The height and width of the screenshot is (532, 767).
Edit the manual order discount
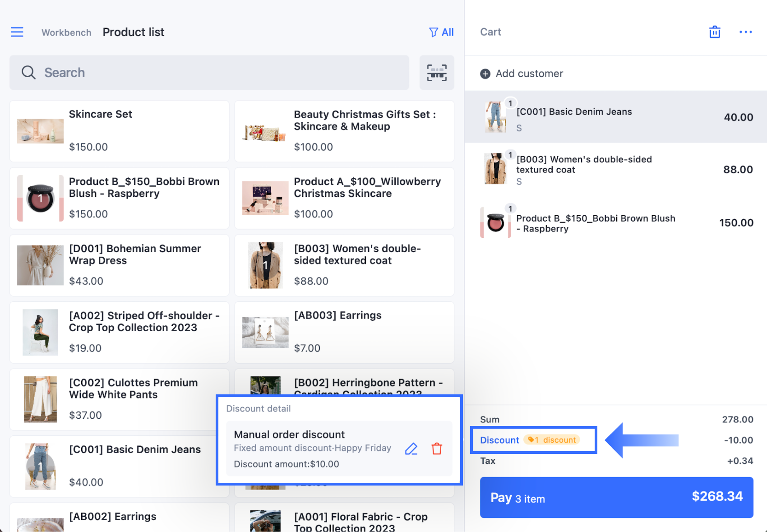[411, 449]
